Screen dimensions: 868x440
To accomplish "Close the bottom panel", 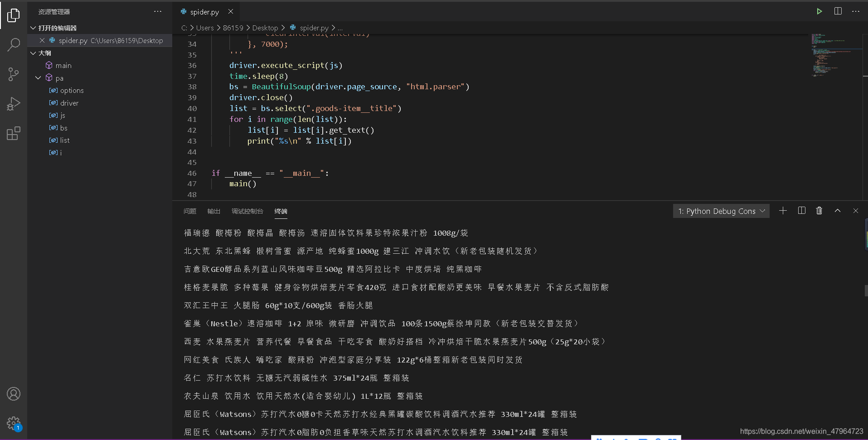I will 856,211.
